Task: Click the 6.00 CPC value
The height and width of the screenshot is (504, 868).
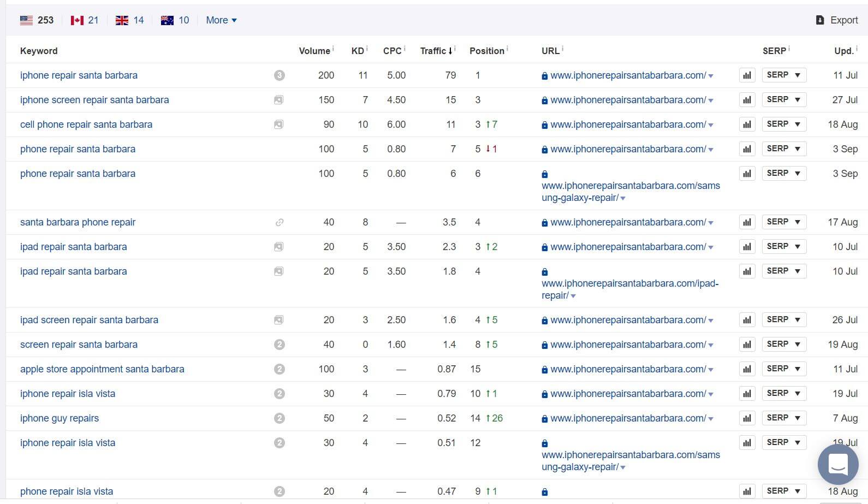Action: tap(396, 124)
